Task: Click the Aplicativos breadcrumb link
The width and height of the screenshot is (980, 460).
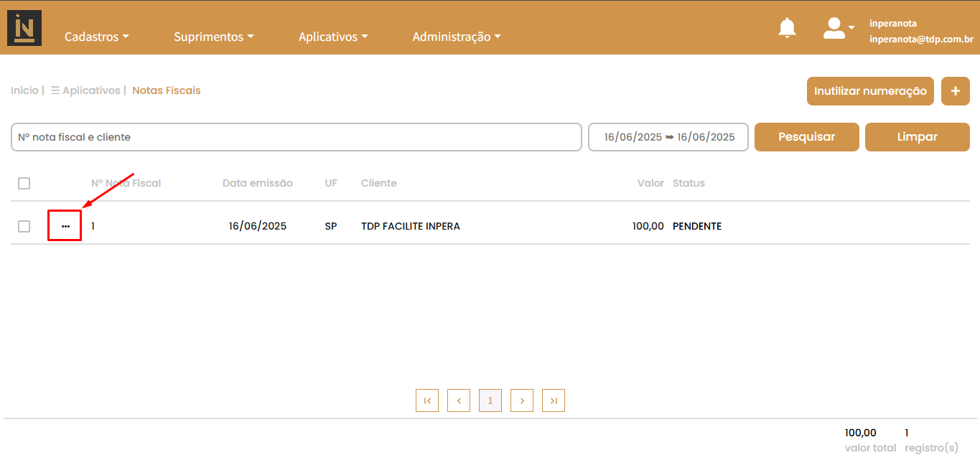Action: (85, 90)
